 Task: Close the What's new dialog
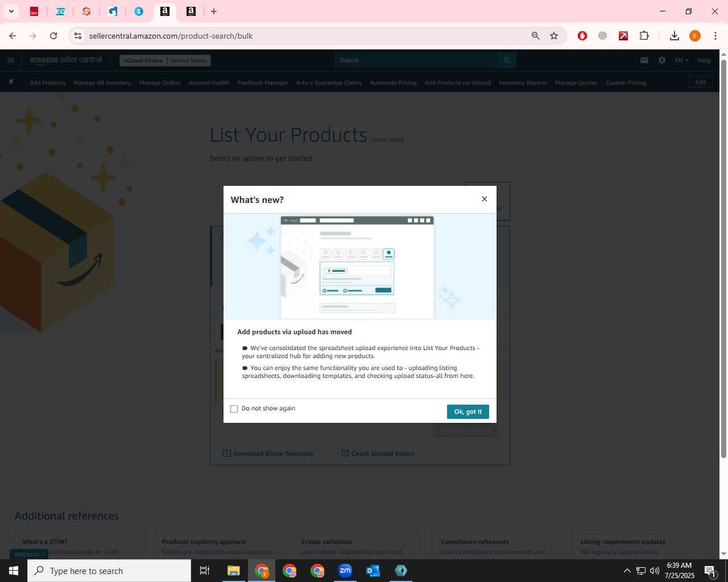(485, 199)
